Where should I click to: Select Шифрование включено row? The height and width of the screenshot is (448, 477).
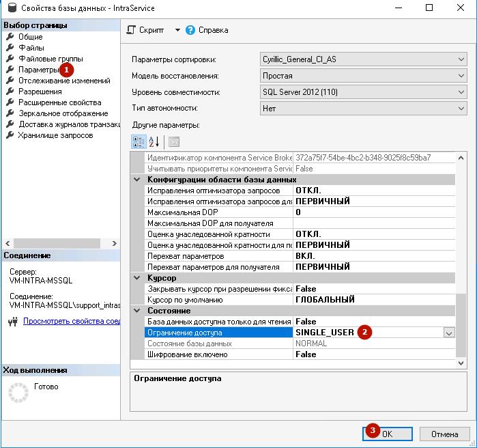point(300,354)
